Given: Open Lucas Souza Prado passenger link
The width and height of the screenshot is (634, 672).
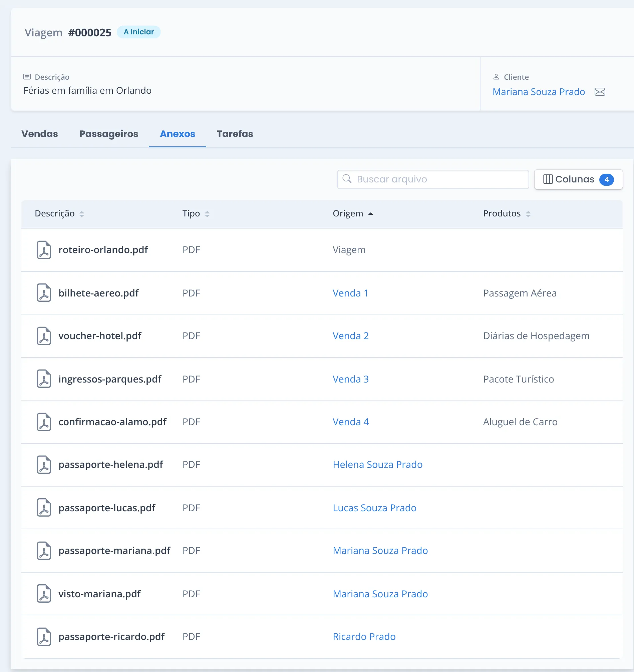Looking at the screenshot, I should pos(375,508).
